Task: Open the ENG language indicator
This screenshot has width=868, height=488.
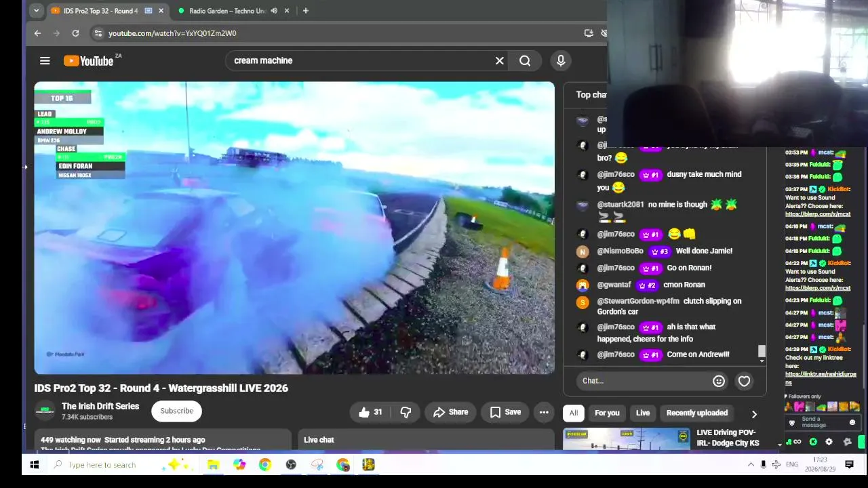Action: coord(792,465)
